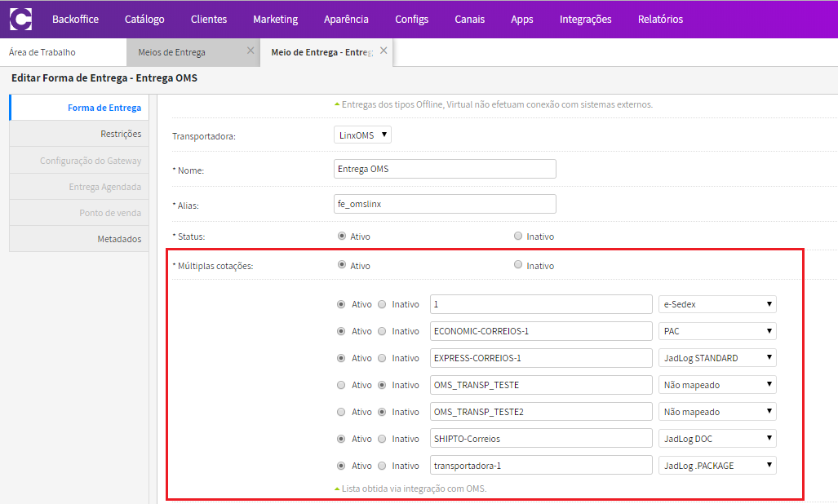This screenshot has width=838, height=504.
Task: Open the Configs menu
Action: 411,20
